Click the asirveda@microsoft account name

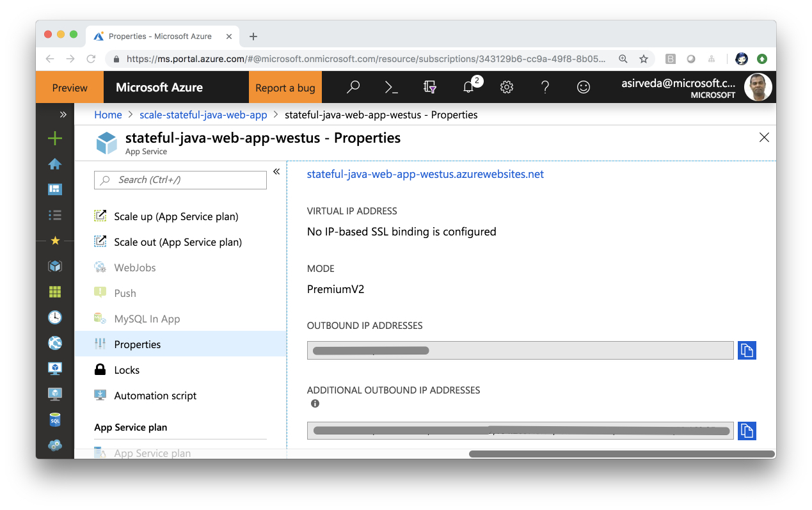pos(679,83)
